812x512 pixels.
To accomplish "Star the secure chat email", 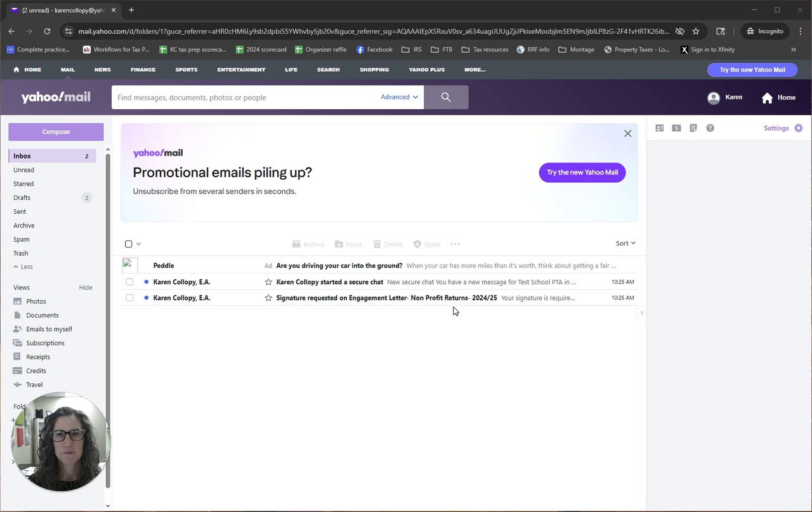I will tap(268, 282).
